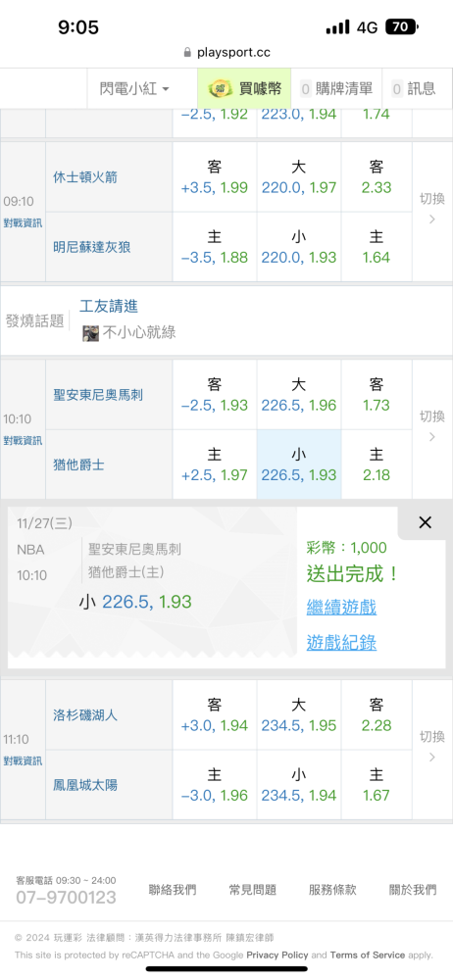
Task: Select 大 220.0, 1.97 for the Rockets game
Action: [299, 177]
